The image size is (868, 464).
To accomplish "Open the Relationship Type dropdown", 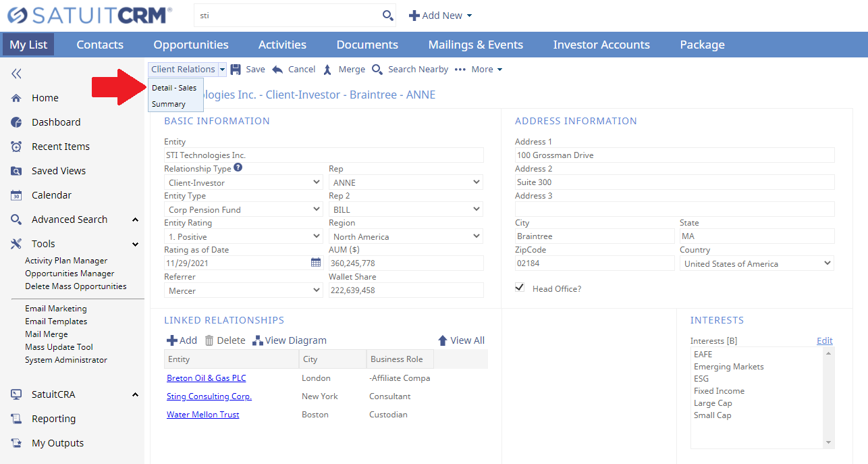I will [244, 182].
